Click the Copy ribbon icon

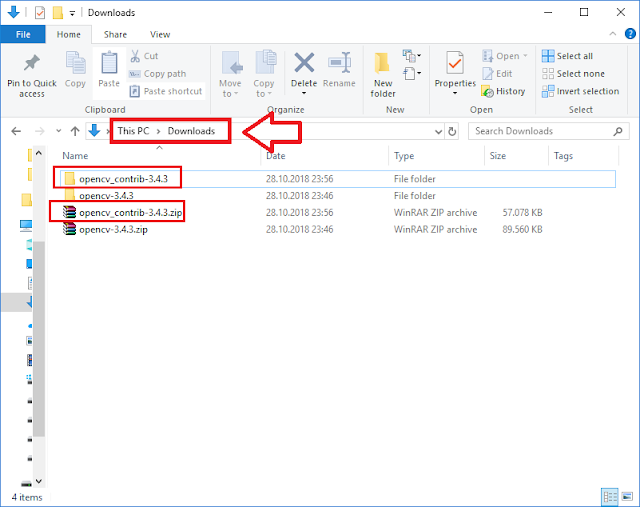[76, 63]
